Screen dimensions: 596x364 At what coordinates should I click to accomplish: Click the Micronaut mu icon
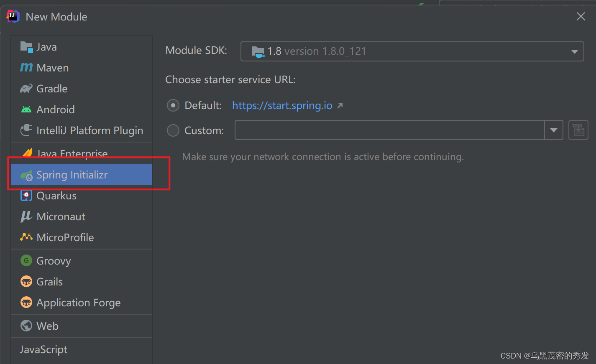(x=26, y=216)
